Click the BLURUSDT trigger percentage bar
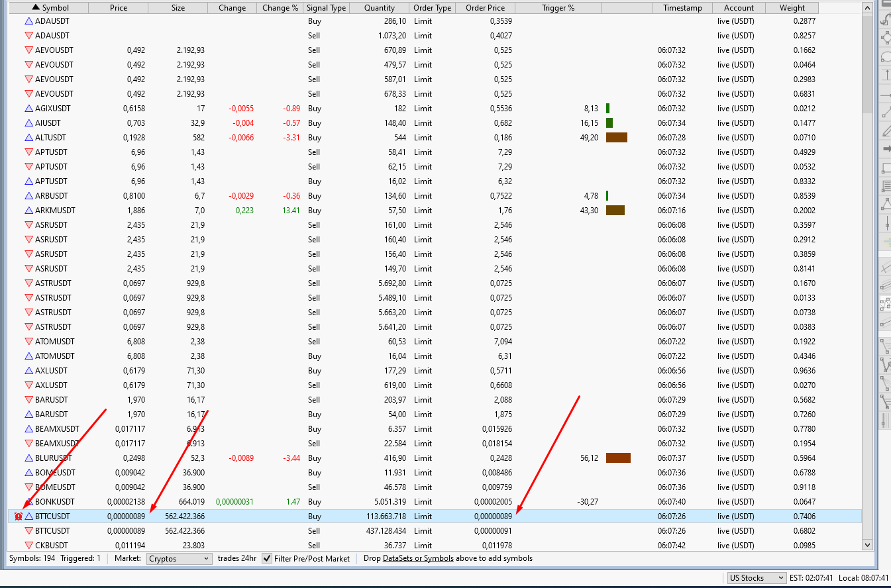 click(618, 458)
